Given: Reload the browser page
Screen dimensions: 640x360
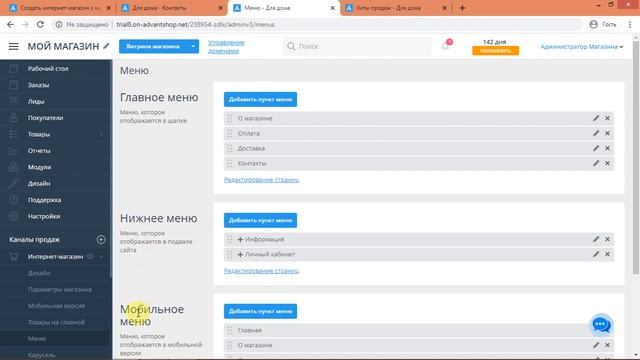Looking at the screenshot, I should coord(40,24).
